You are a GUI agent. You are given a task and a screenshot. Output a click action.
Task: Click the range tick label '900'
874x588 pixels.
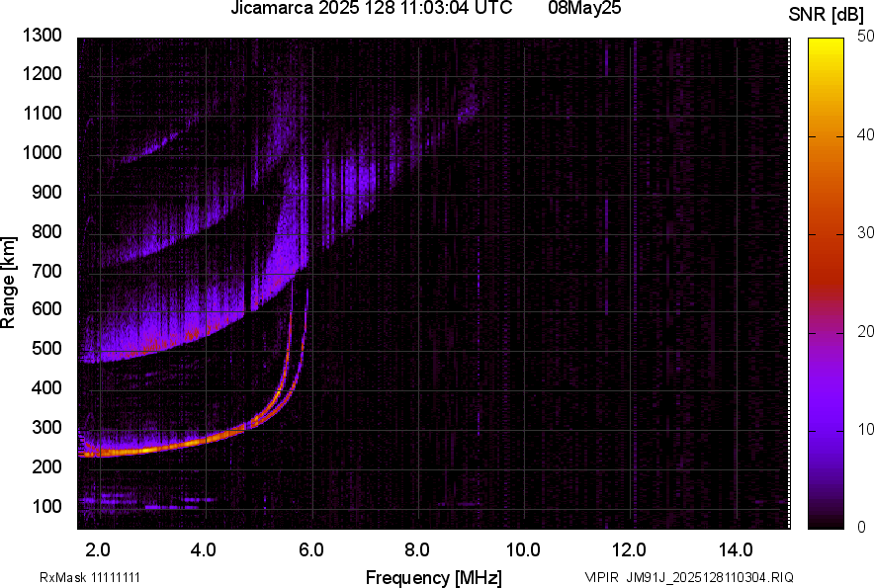pyautogui.click(x=46, y=193)
